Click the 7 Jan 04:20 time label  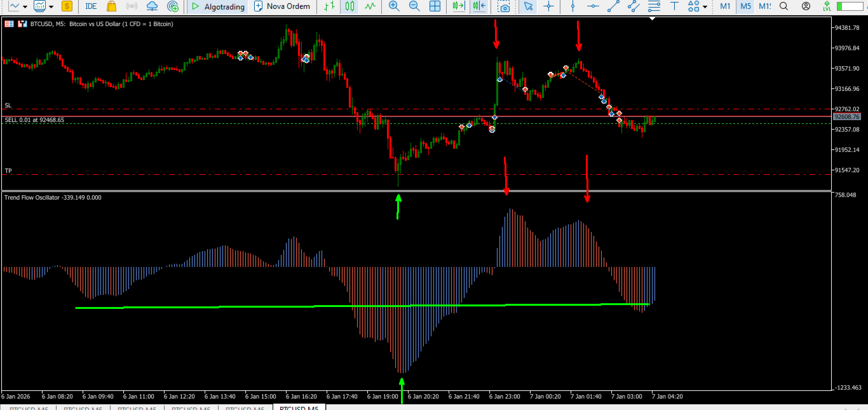click(667, 396)
